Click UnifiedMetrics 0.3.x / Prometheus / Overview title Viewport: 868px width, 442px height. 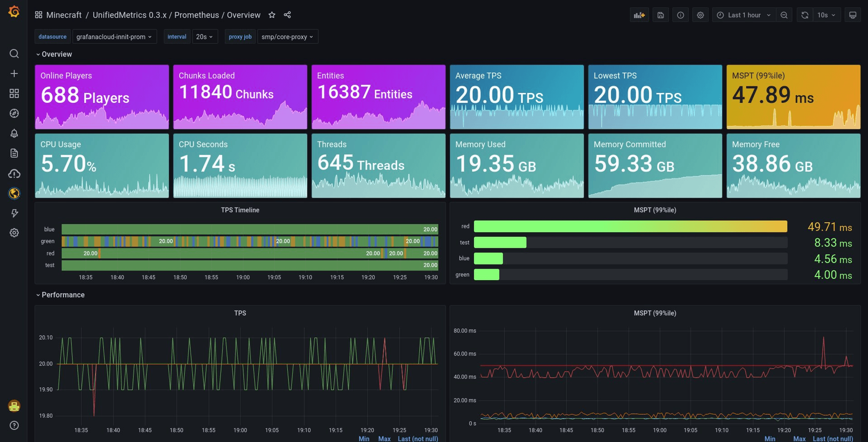click(x=177, y=15)
